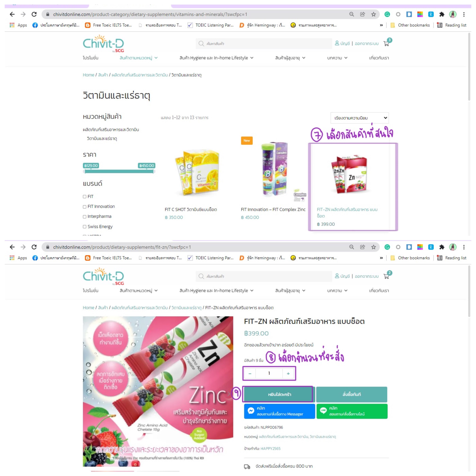Click the green LINE inquiry button
Viewport: 476px width, 476px height.
(352, 411)
